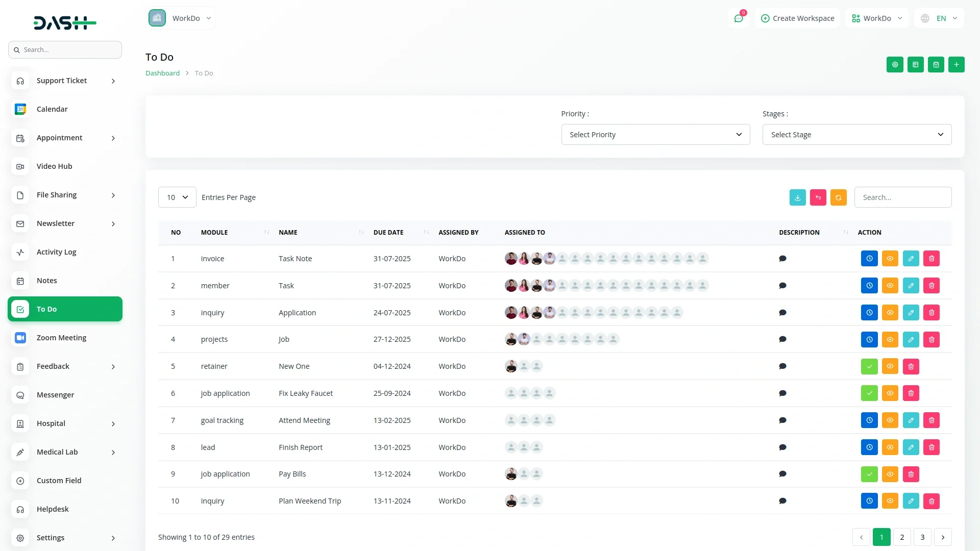
Task: Click the green plus create icon
Action: coord(956,65)
